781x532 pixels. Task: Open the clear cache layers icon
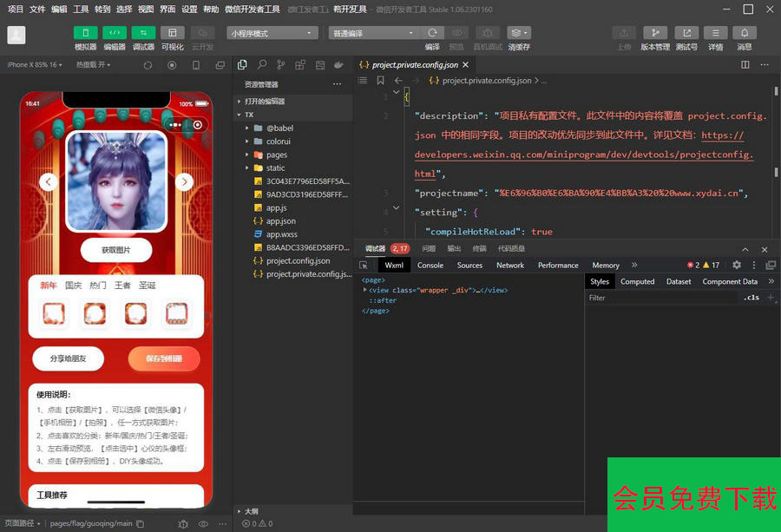(x=519, y=33)
